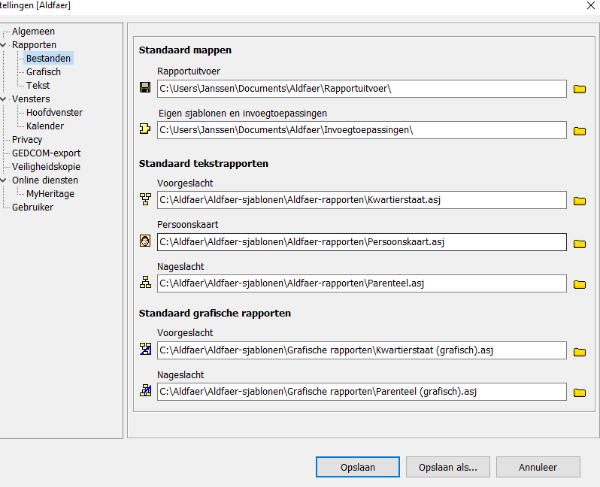This screenshot has width=600, height=487.
Task: Click the Opslaan button
Action: [x=356, y=466]
